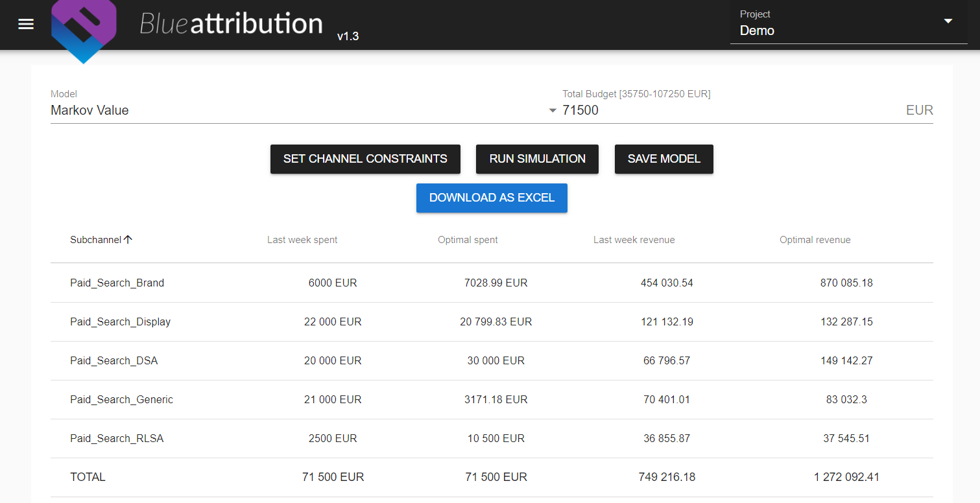
Task: Select the Paid_Search_Generic row
Action: (x=122, y=399)
